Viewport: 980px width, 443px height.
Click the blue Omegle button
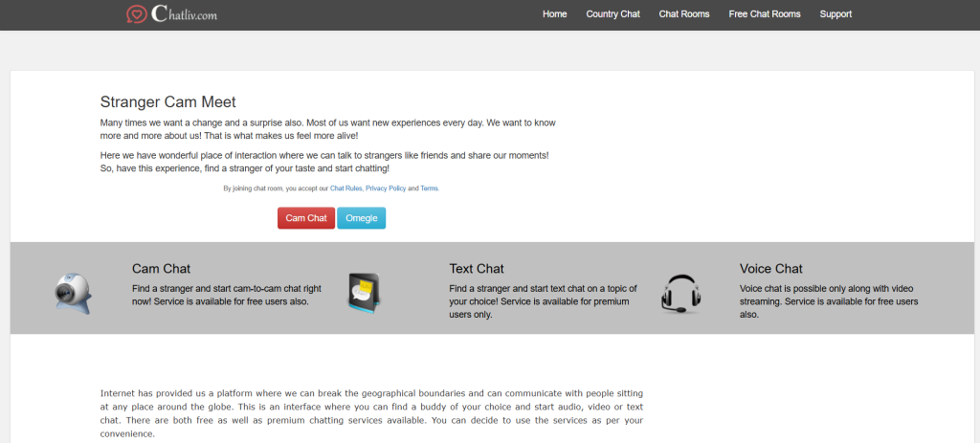(x=361, y=218)
